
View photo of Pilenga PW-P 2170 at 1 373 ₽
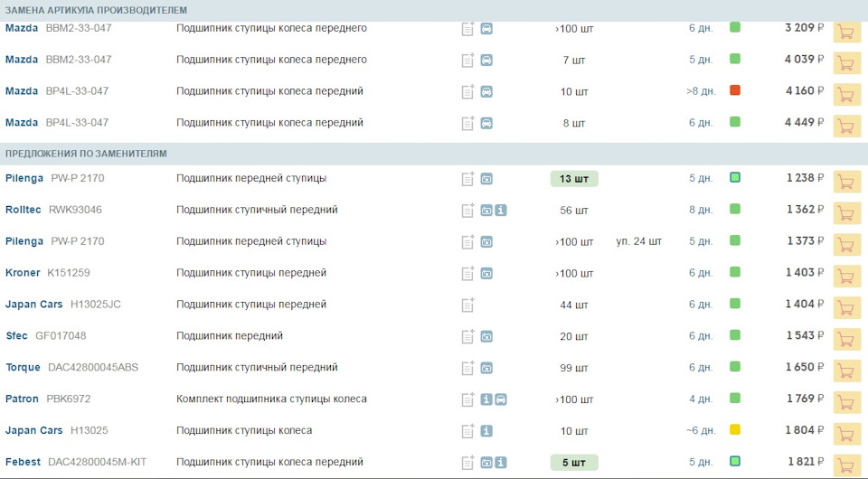point(486,241)
